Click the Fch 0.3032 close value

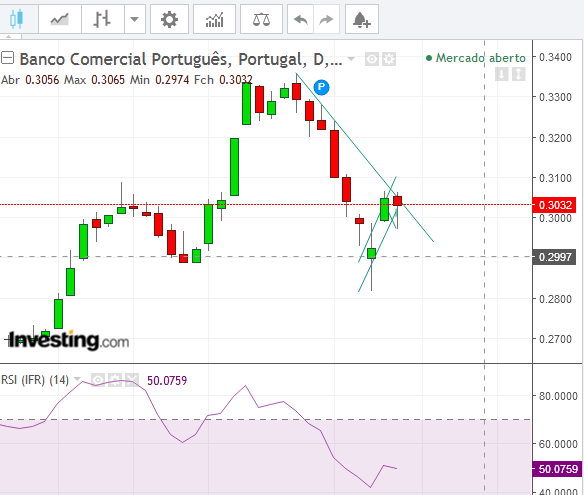(223, 80)
